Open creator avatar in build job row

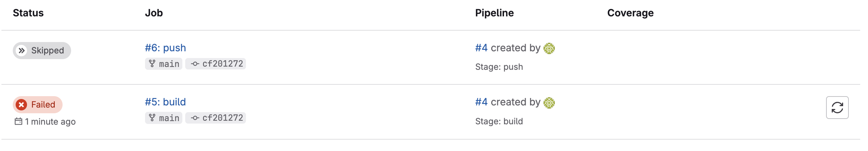549,103
